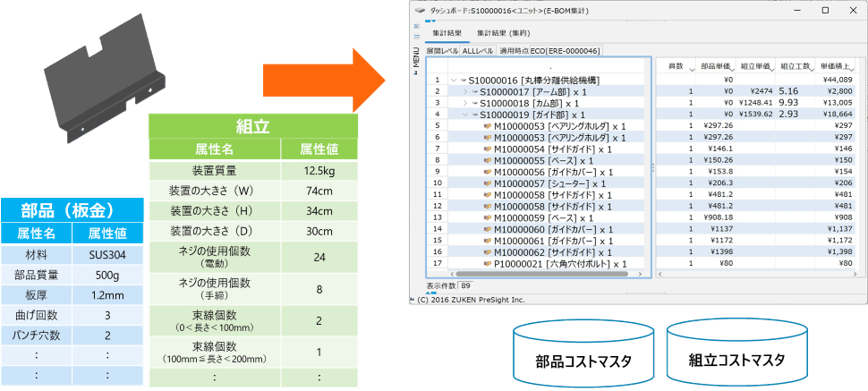Click the ¥1398 部品単価 cell

point(715,252)
